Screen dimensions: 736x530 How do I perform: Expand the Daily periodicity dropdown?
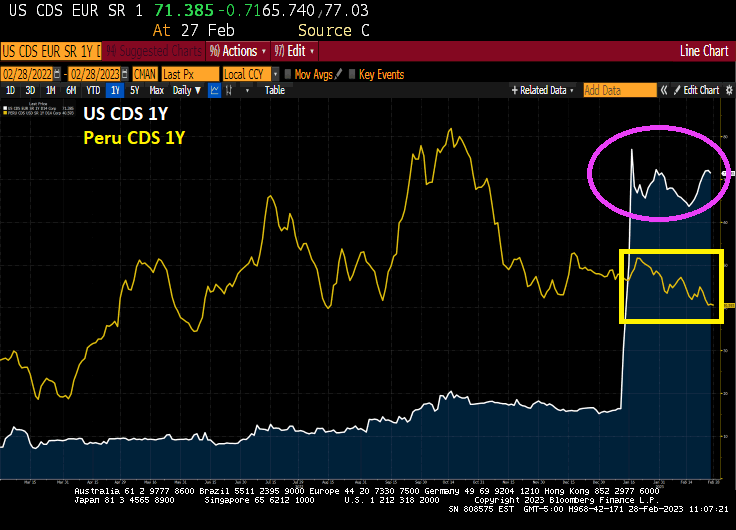[x=189, y=90]
